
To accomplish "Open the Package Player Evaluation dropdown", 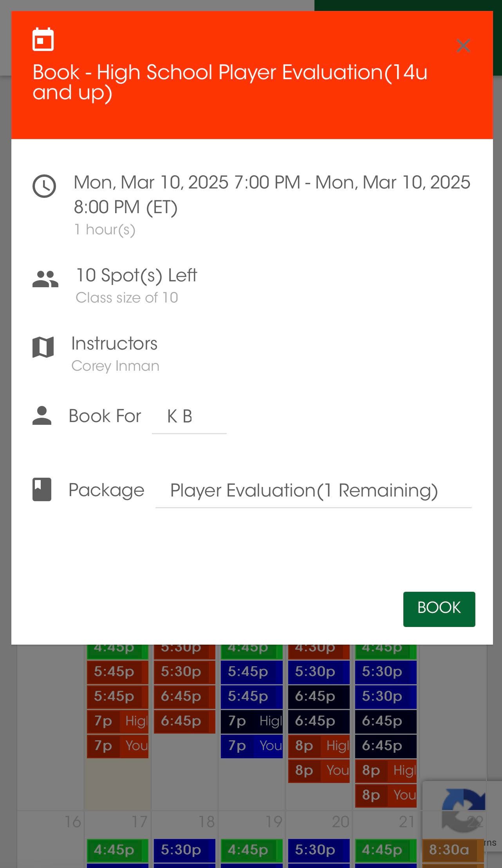I will click(313, 491).
